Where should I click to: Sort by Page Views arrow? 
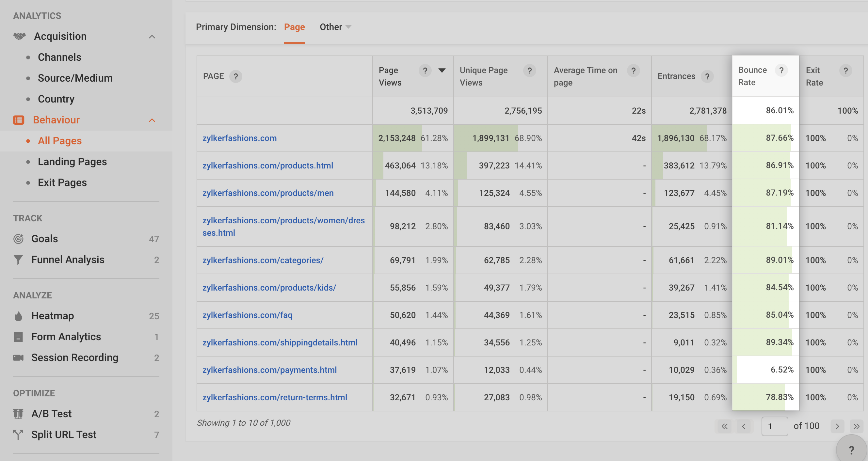pos(442,71)
